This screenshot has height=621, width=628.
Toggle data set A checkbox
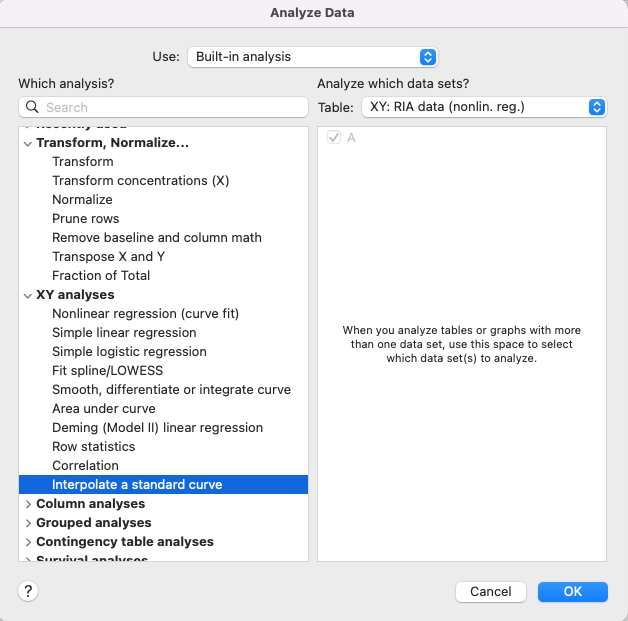[334, 138]
